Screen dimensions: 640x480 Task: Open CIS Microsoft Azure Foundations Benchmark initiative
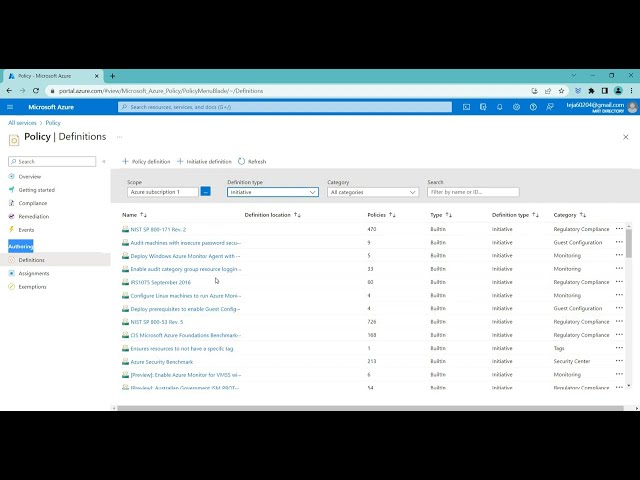(x=186, y=335)
